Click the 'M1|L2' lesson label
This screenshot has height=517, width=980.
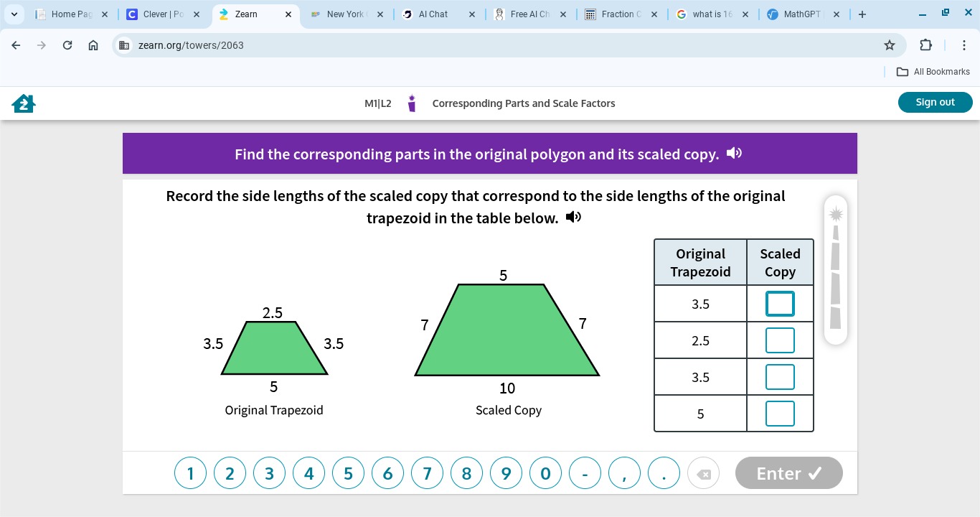point(378,103)
